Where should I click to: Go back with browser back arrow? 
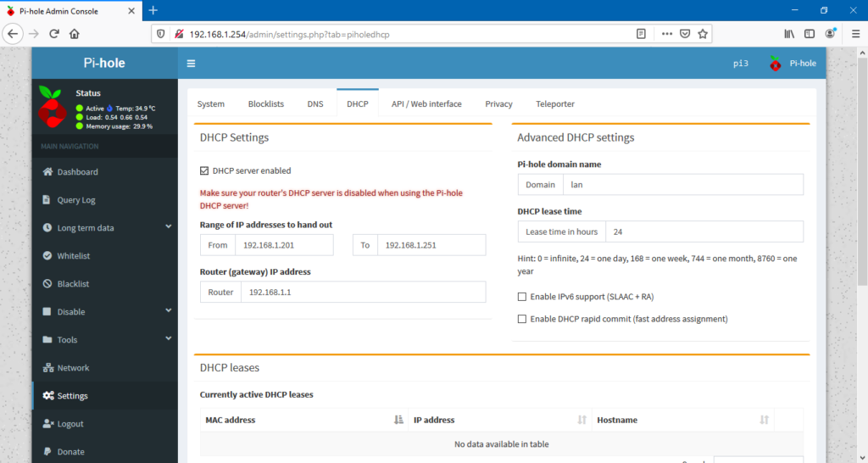point(13,34)
